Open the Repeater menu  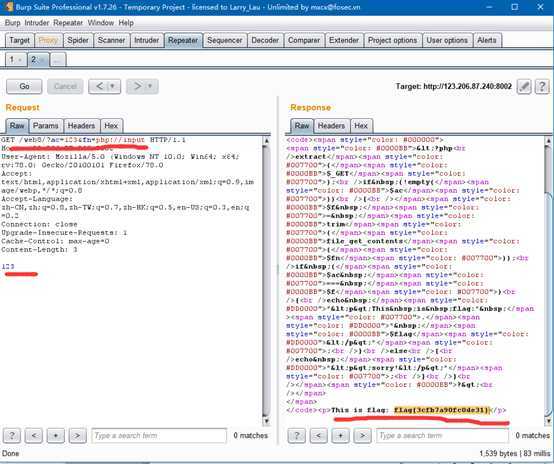[68, 23]
